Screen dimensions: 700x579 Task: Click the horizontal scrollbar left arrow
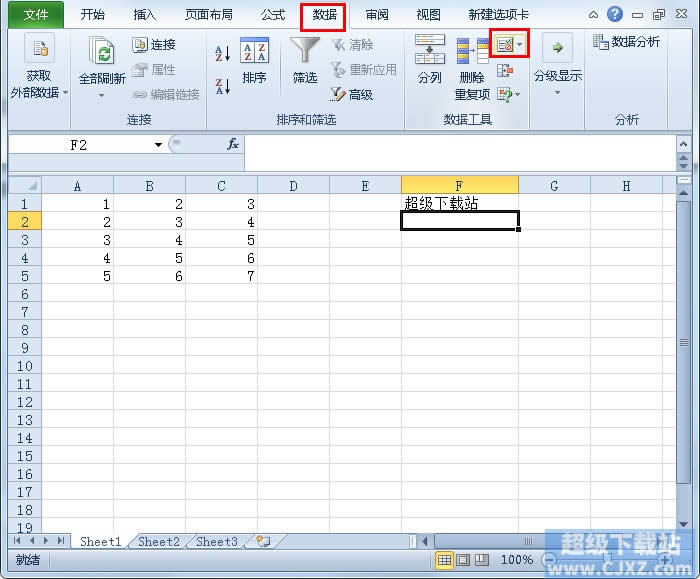[x=425, y=542]
